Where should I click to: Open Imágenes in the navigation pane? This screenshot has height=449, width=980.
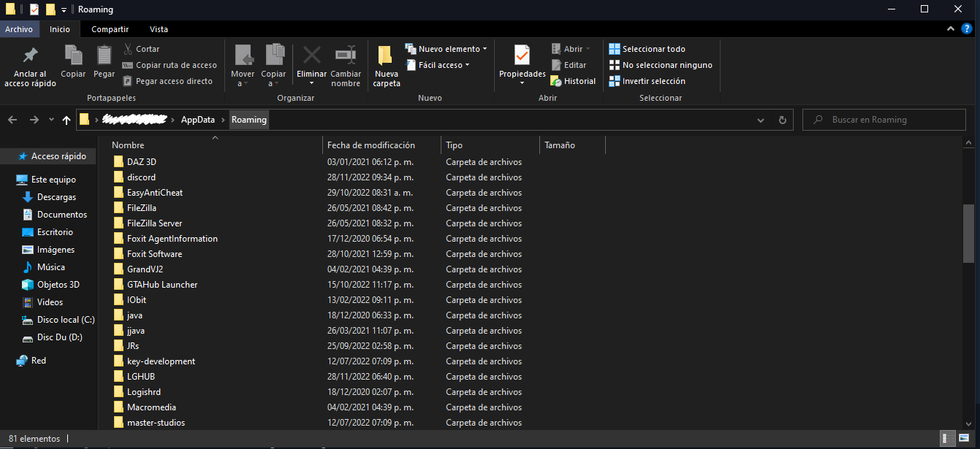coord(56,250)
